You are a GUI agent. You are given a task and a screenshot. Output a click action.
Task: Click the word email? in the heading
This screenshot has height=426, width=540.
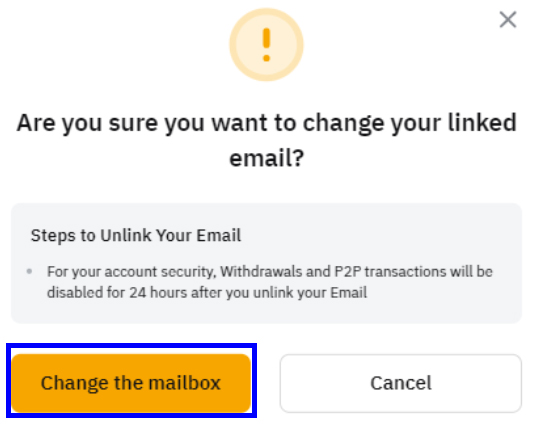pyautogui.click(x=267, y=158)
